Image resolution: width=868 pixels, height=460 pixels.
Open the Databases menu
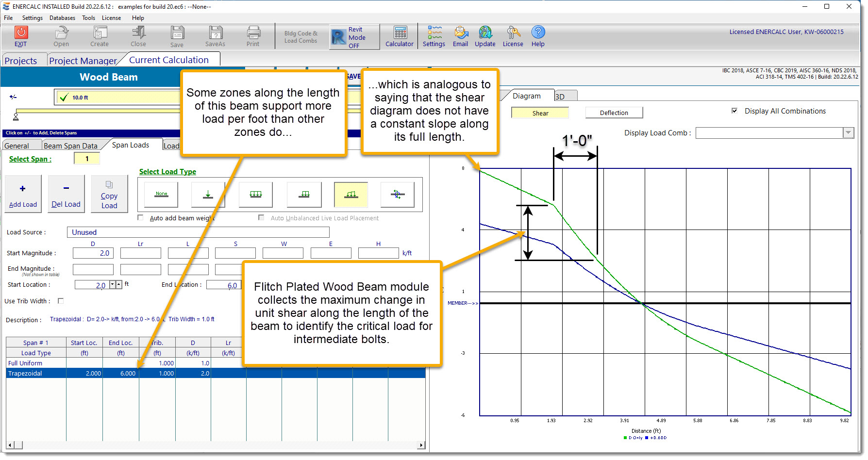point(62,18)
